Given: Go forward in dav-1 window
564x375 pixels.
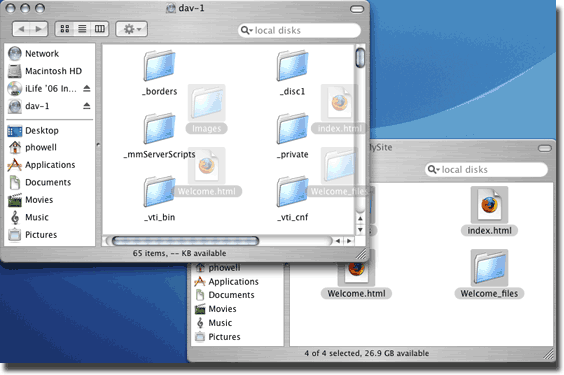Looking at the screenshot, I should tap(39, 29).
